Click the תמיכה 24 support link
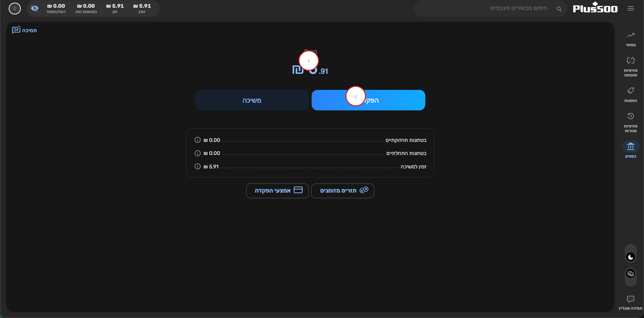 [x=24, y=30]
